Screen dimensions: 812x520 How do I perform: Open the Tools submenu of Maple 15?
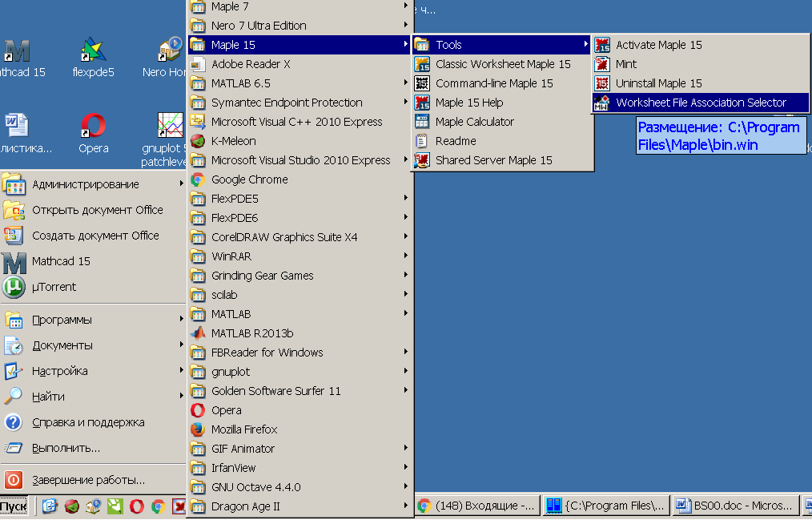502,45
